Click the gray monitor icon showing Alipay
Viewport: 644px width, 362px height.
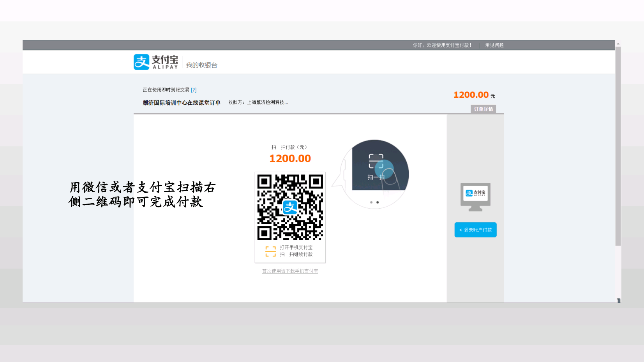pos(475,197)
